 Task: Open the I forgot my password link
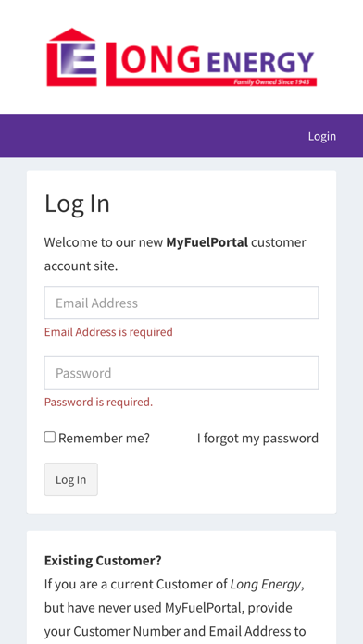257,439
